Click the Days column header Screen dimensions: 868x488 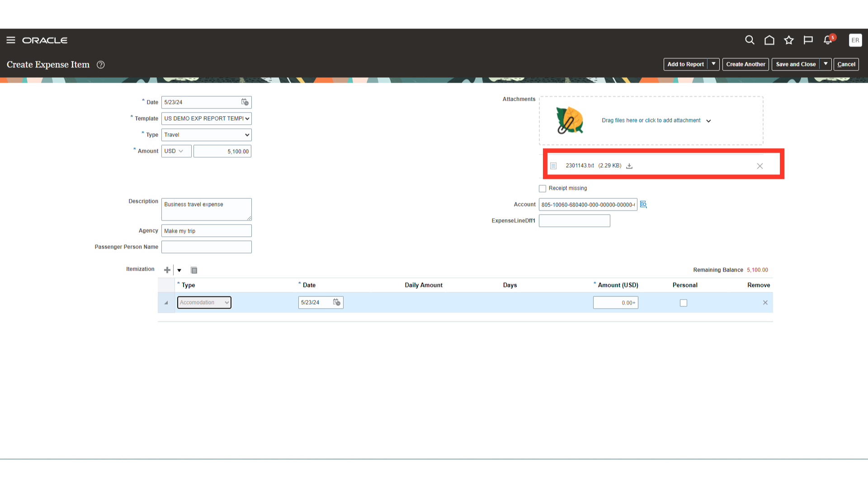510,285
